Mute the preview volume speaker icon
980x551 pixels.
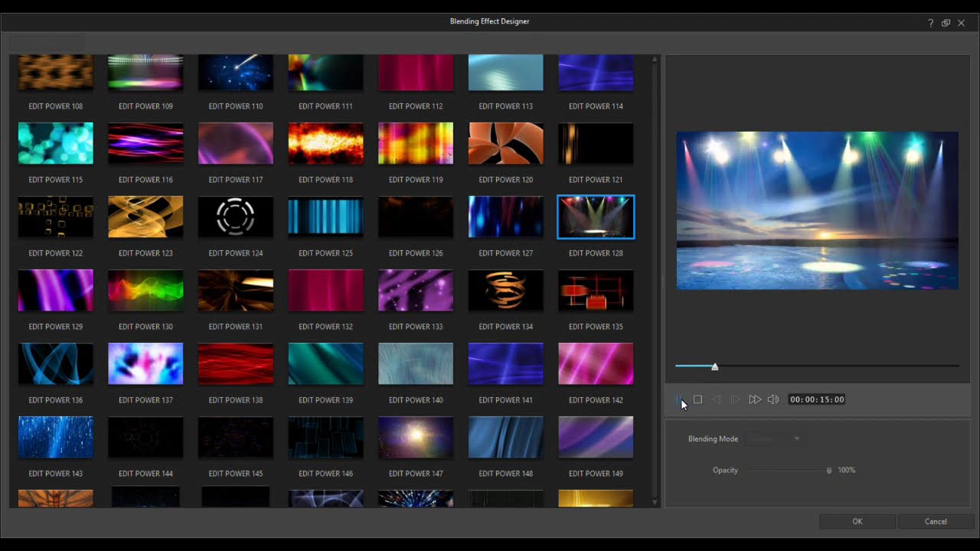pos(773,399)
